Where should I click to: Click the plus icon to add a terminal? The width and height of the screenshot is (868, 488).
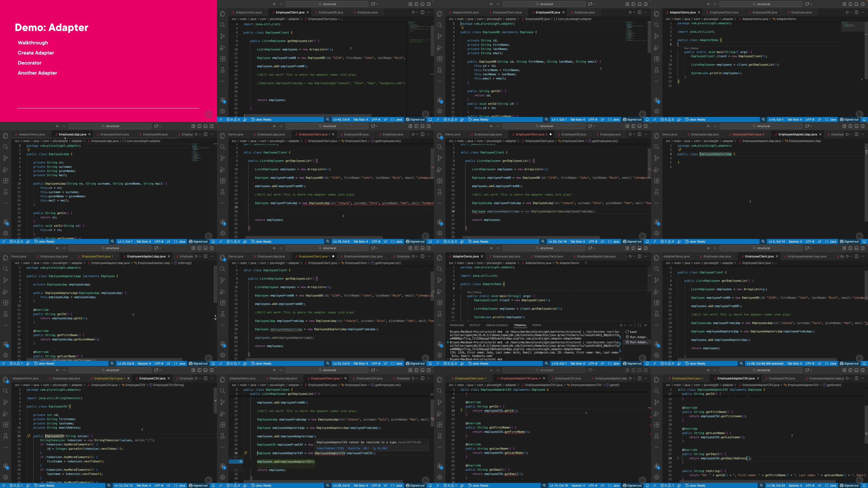tap(621, 325)
